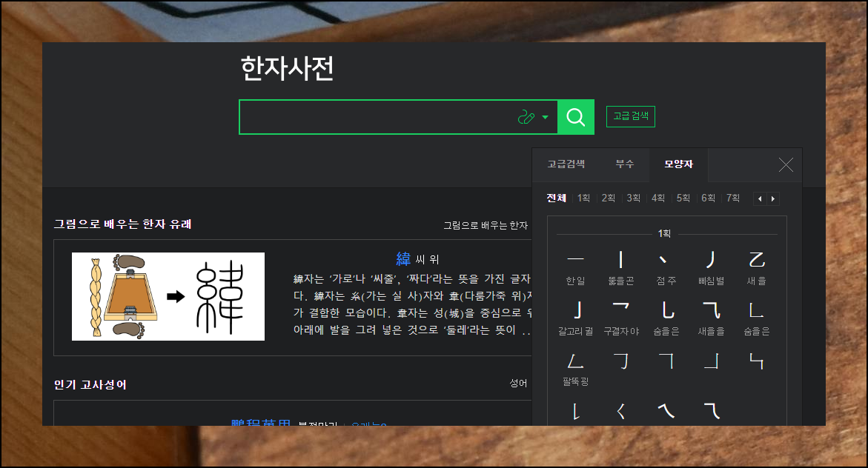
Task: Click the 인기 고사성어 heading
Action: pos(90,384)
